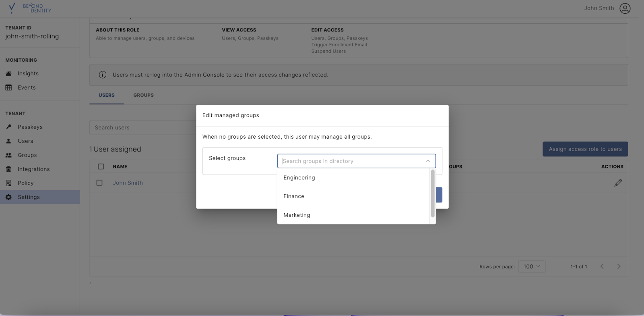Click the pencil edit icon for John Smith

(618, 183)
